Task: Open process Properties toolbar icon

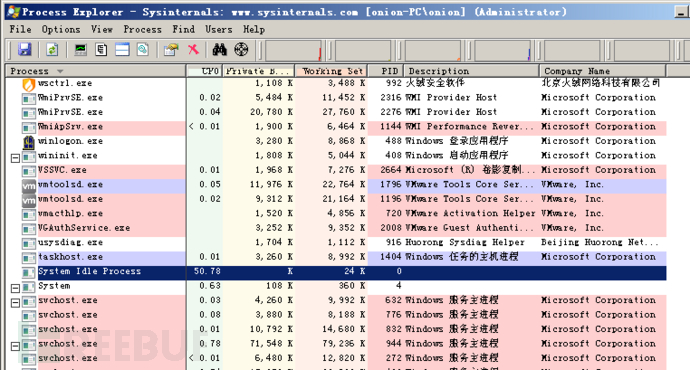Action: coord(171,49)
